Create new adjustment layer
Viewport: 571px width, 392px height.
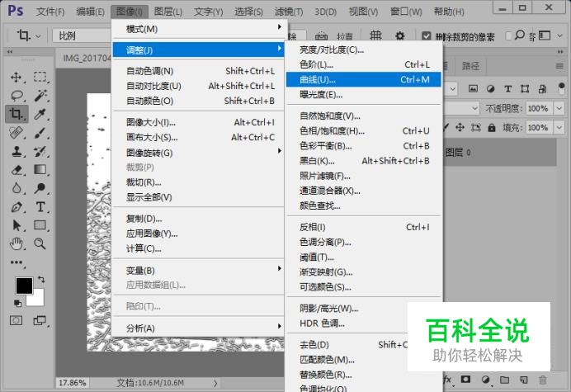pos(485,380)
